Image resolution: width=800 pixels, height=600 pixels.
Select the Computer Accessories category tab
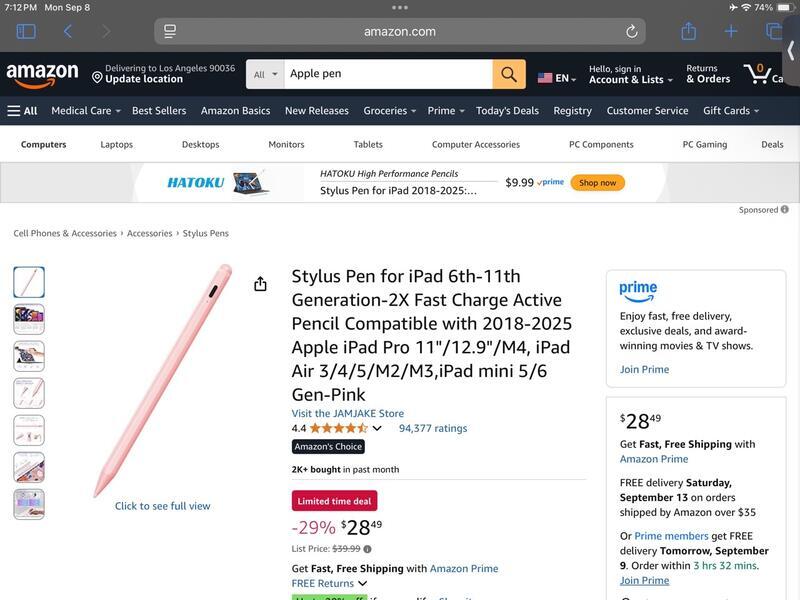[x=475, y=145]
